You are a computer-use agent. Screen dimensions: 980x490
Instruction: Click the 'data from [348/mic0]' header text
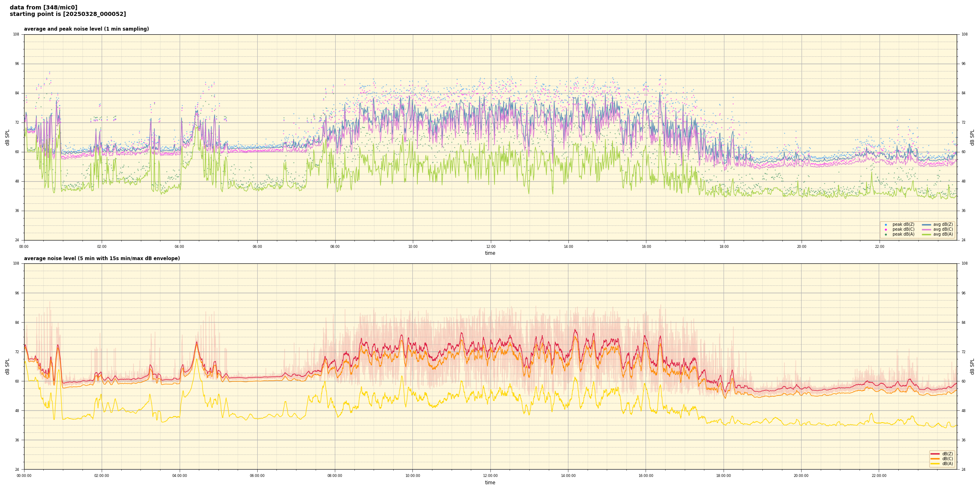tap(43, 7)
